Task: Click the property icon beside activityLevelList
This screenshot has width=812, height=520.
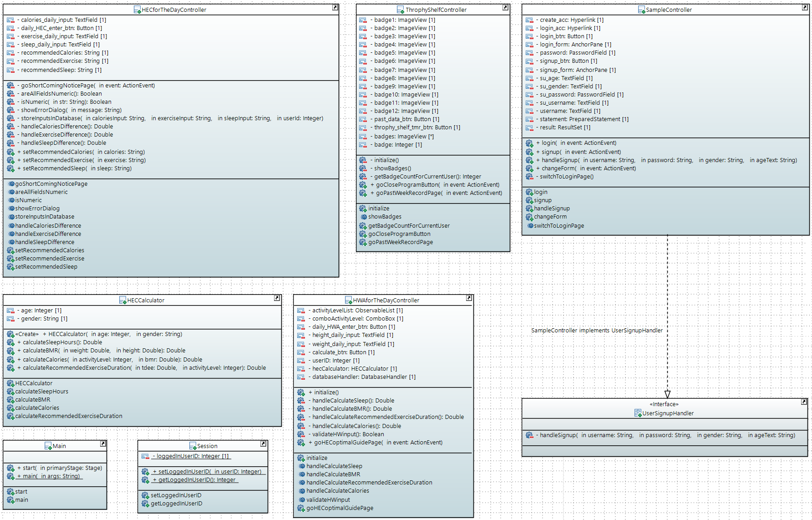Action: coord(301,311)
